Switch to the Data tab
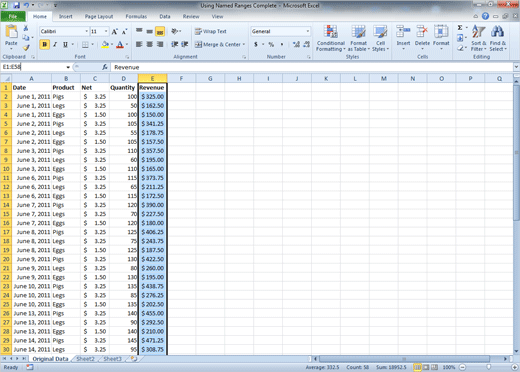Image resolution: width=520 pixels, height=372 pixels. (x=165, y=16)
